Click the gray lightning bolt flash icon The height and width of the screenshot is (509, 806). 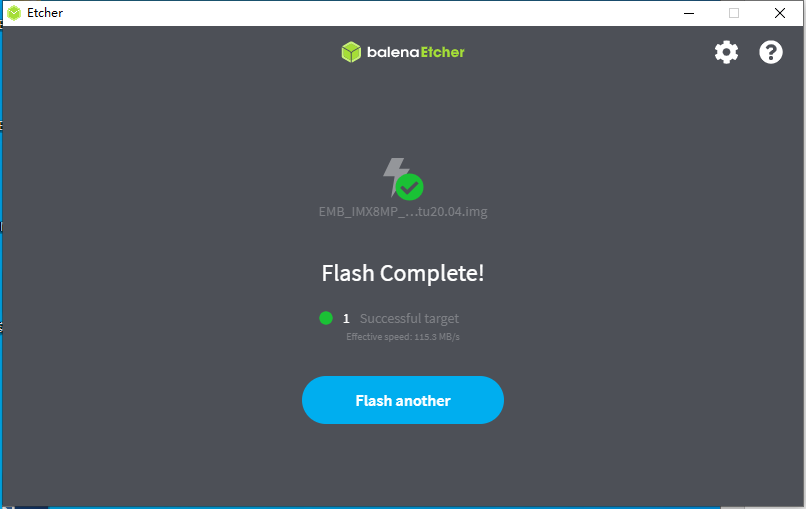[395, 175]
